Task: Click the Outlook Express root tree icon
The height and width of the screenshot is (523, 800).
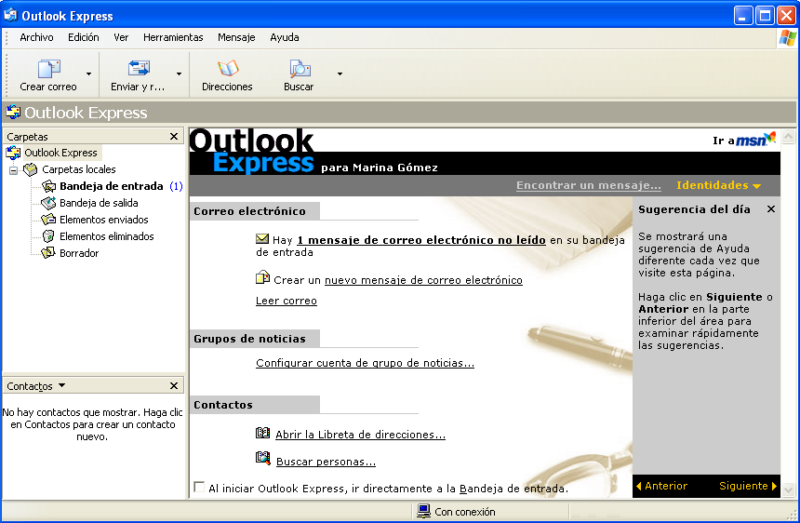Action: tap(13, 153)
